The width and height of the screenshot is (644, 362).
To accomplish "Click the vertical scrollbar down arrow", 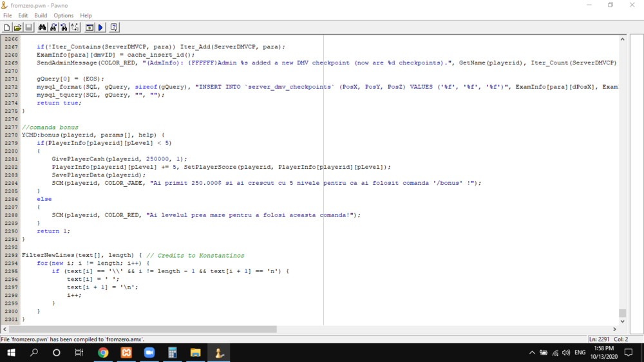I will (623, 321).
